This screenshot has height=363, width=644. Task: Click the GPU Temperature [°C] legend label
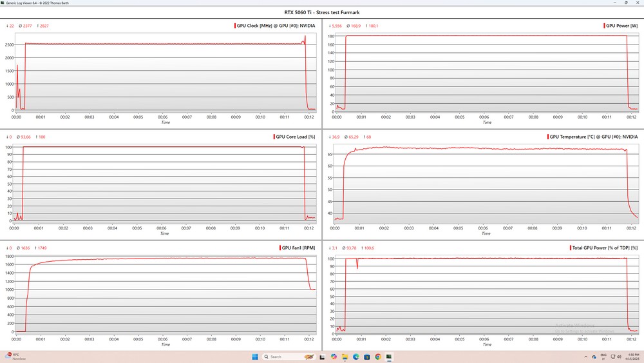click(594, 137)
